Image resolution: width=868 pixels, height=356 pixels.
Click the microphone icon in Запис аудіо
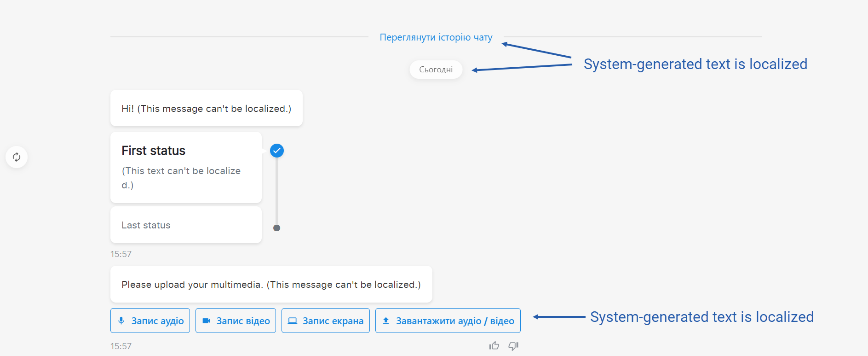pyautogui.click(x=121, y=321)
